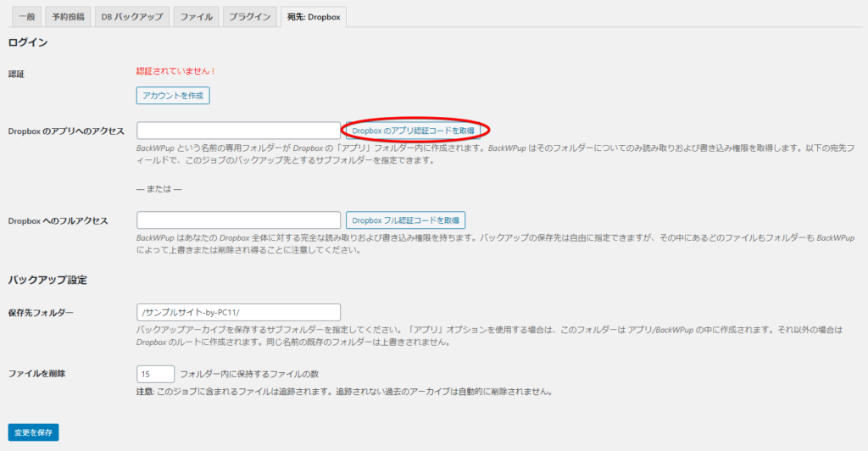Click the ログイン section heading

(28, 42)
